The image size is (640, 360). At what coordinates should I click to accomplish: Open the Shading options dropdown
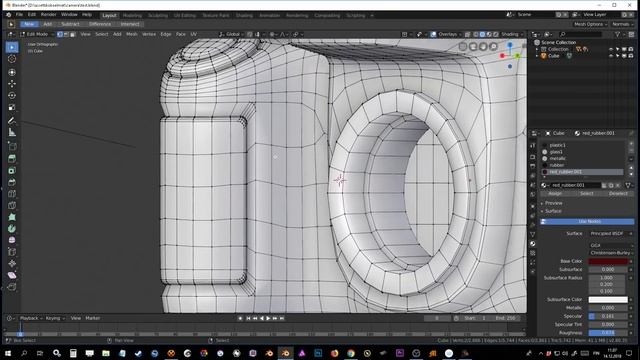point(512,34)
